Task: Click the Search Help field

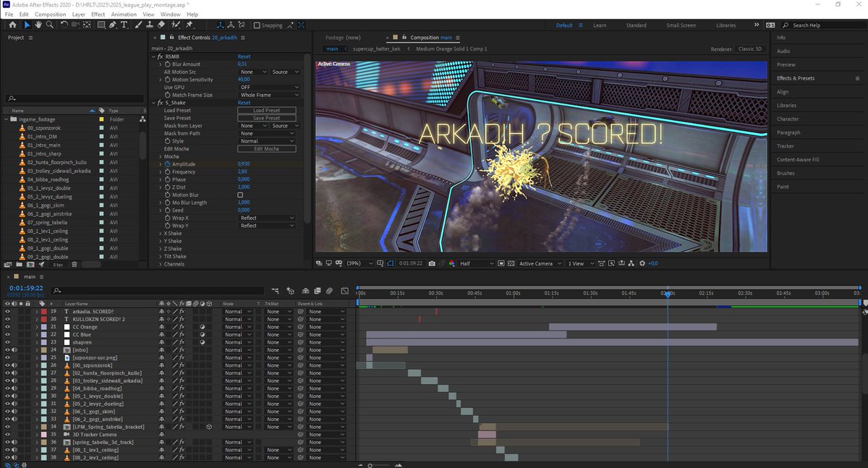Action: [822, 25]
